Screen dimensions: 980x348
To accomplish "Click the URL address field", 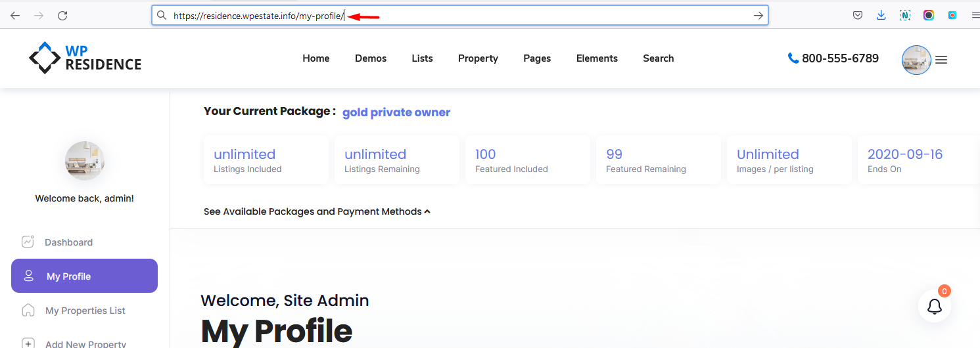I will click(x=460, y=16).
